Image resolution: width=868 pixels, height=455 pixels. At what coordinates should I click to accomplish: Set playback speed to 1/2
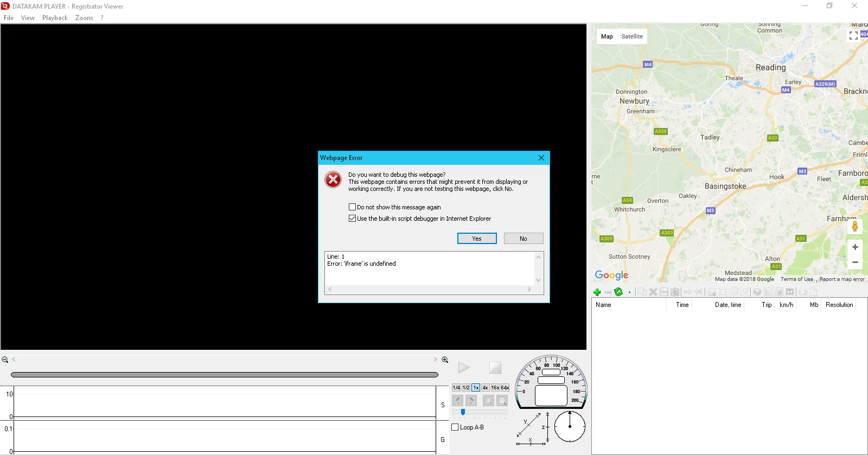[x=466, y=388]
